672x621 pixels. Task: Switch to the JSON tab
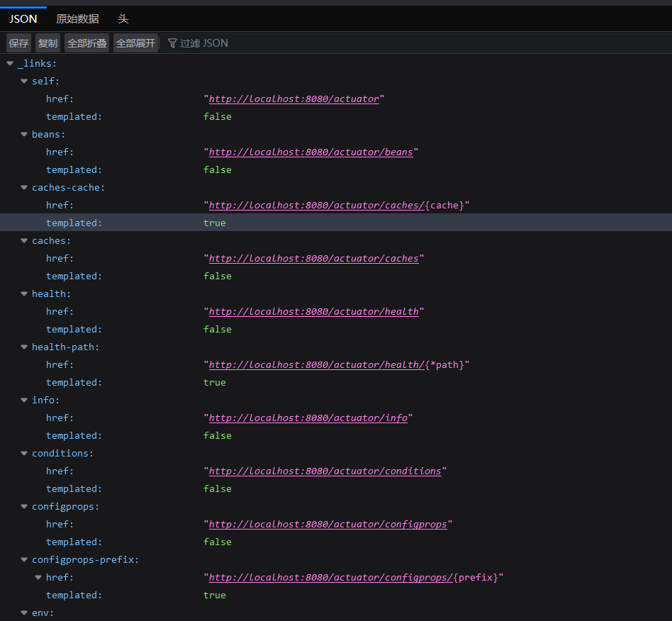pos(23,19)
